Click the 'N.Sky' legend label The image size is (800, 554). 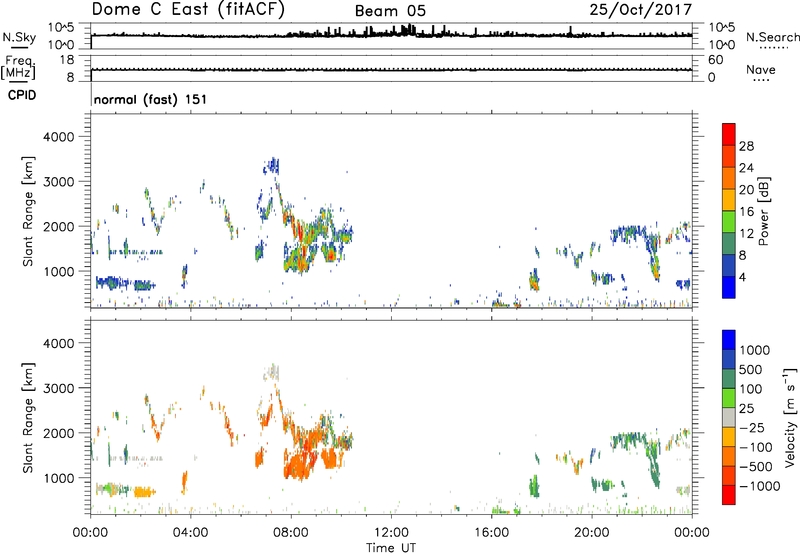(x=19, y=37)
